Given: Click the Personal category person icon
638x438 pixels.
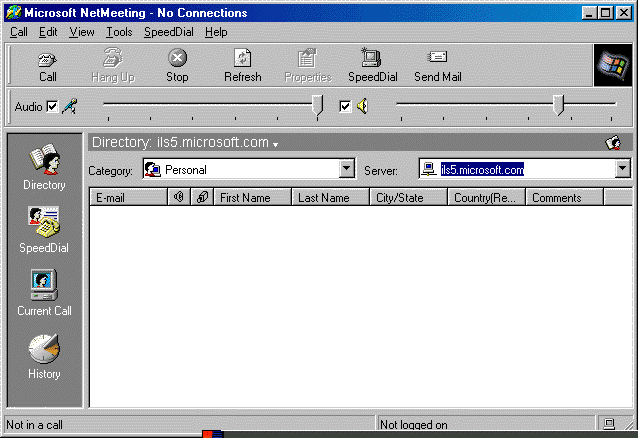Looking at the screenshot, I should 153,169.
